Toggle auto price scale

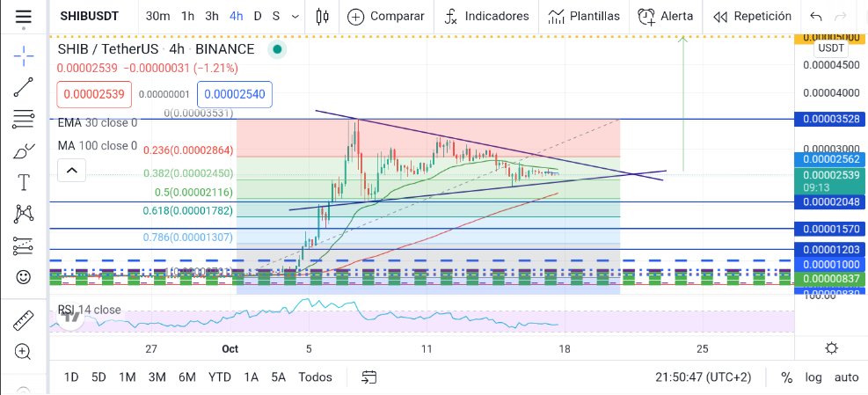coord(846,377)
